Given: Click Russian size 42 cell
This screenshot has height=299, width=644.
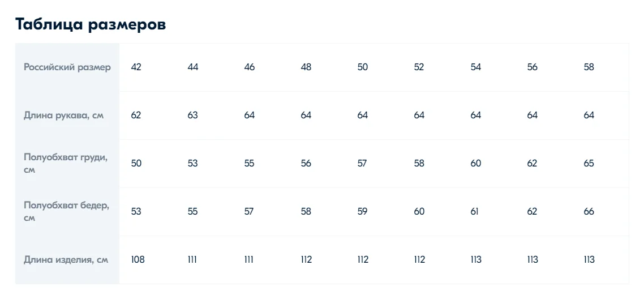Looking at the screenshot, I should (136, 67).
